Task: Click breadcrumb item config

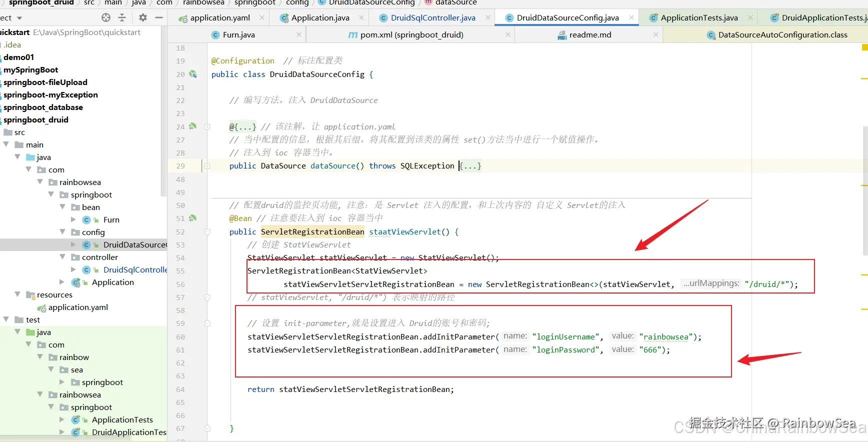Action: point(297,2)
